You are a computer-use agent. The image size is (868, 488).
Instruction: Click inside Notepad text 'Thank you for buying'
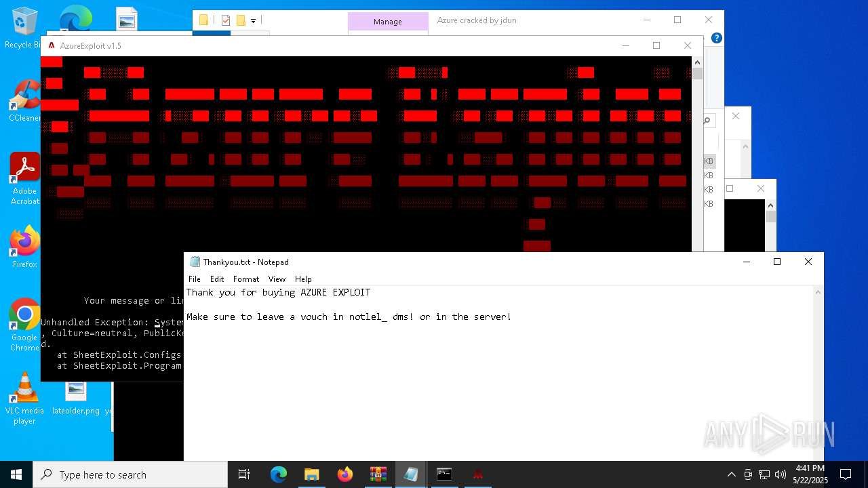[241, 292]
